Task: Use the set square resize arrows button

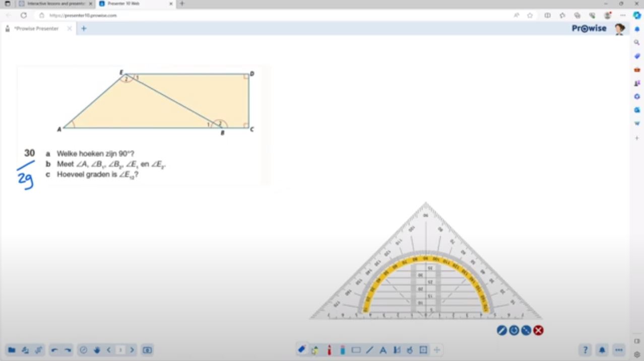Action: click(526, 330)
